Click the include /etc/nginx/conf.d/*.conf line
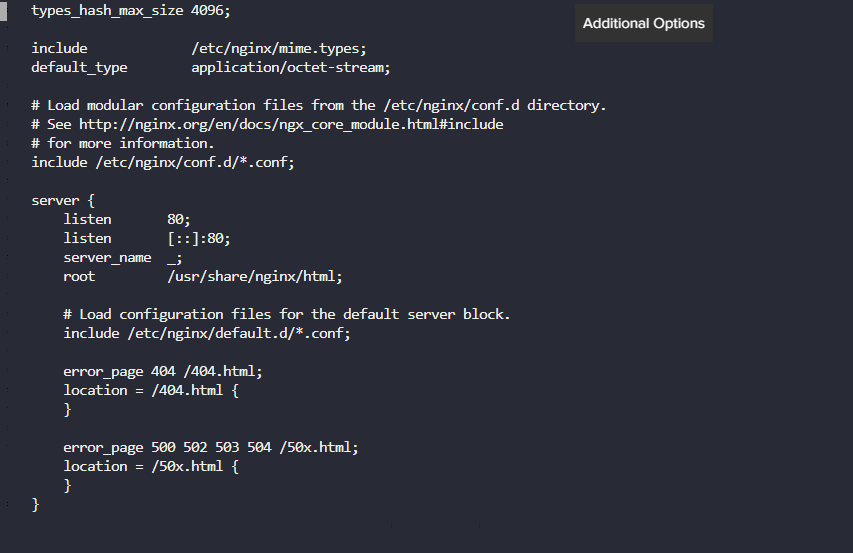Image resolution: width=853 pixels, height=553 pixels. [163, 162]
